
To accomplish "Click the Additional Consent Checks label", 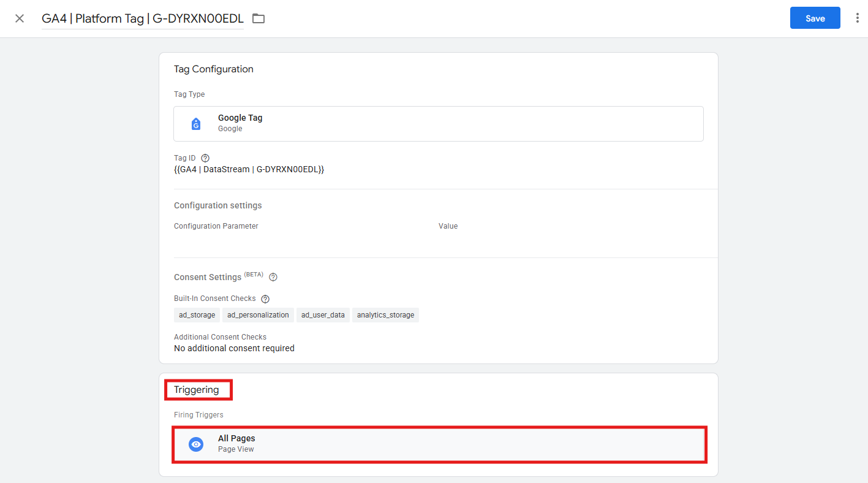I will [220, 337].
